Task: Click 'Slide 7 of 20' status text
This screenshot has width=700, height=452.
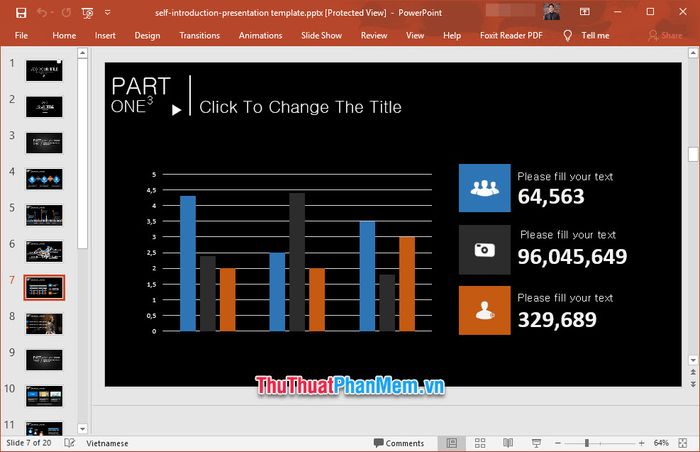Action: pyautogui.click(x=29, y=443)
